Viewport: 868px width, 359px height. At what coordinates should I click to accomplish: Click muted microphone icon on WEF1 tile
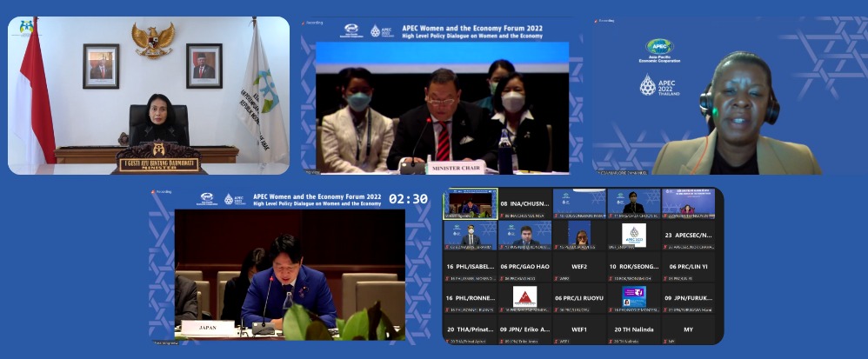557,342
